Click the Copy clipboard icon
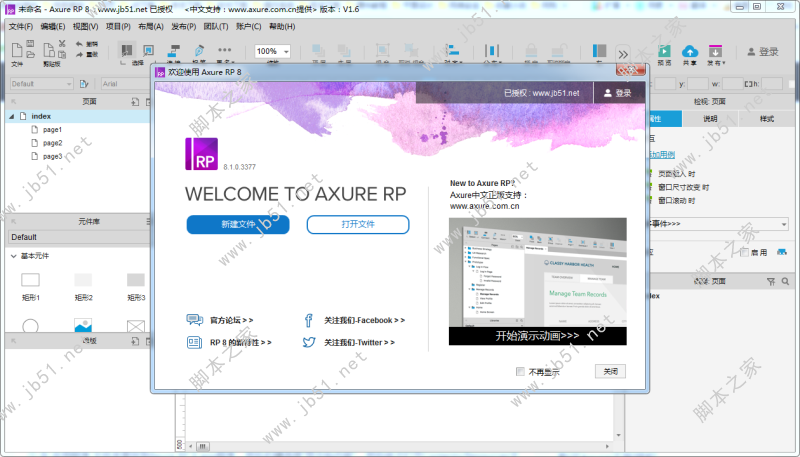Screen dimensions: 800x457 click(62, 54)
